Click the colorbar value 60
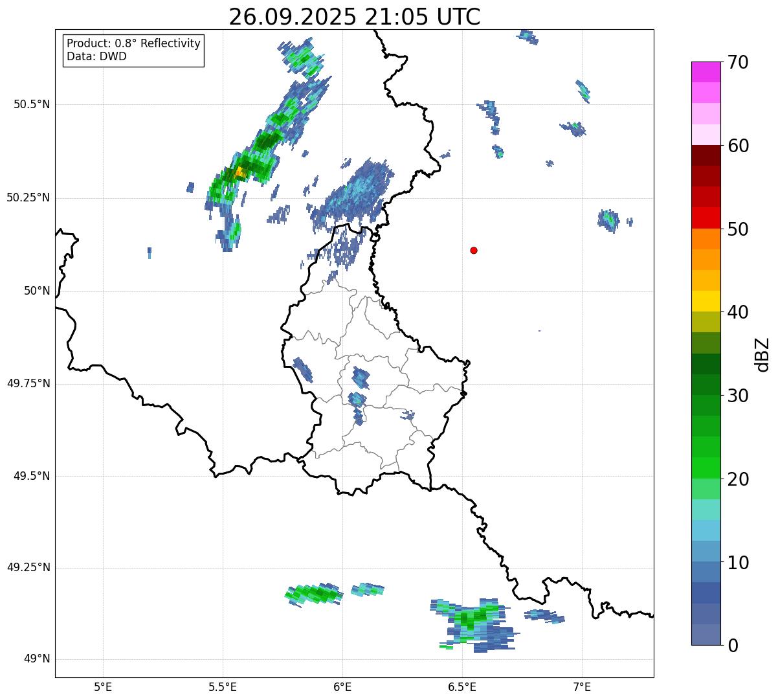The height and width of the screenshot is (700, 778). (x=738, y=146)
